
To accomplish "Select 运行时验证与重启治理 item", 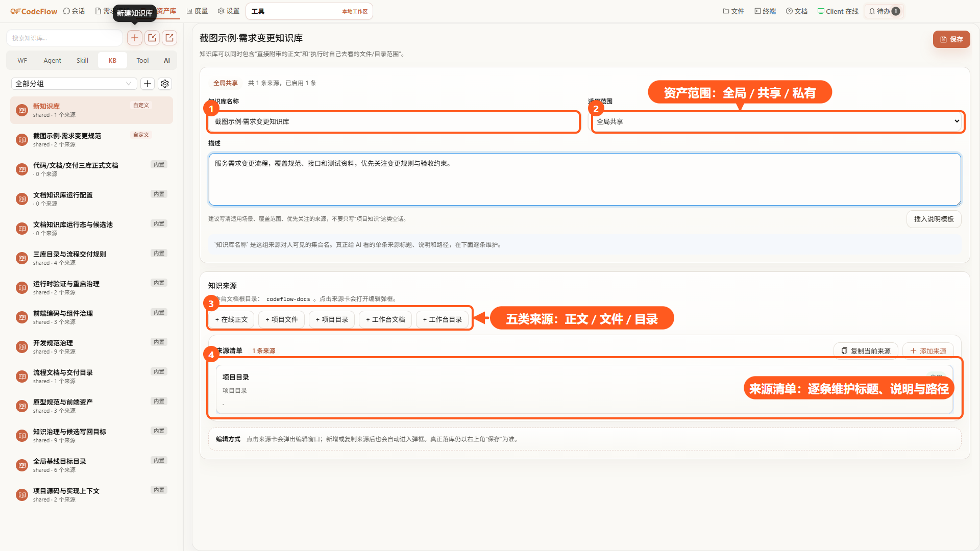I will (92, 288).
